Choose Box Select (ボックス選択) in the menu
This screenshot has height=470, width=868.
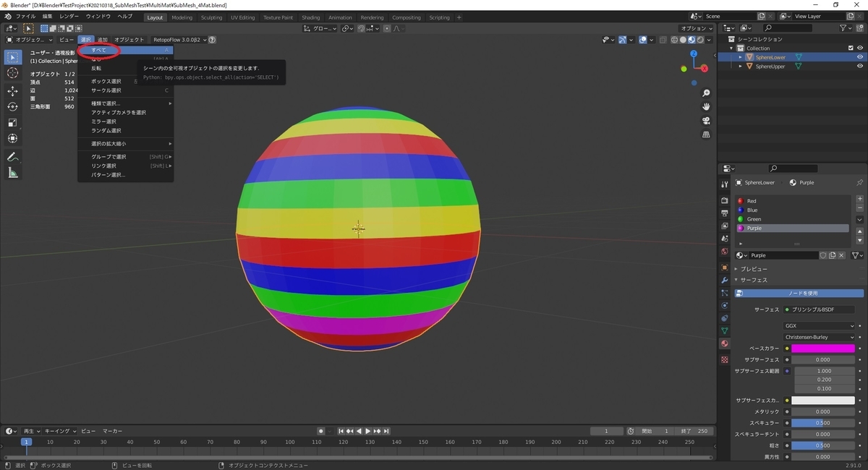pos(125,82)
